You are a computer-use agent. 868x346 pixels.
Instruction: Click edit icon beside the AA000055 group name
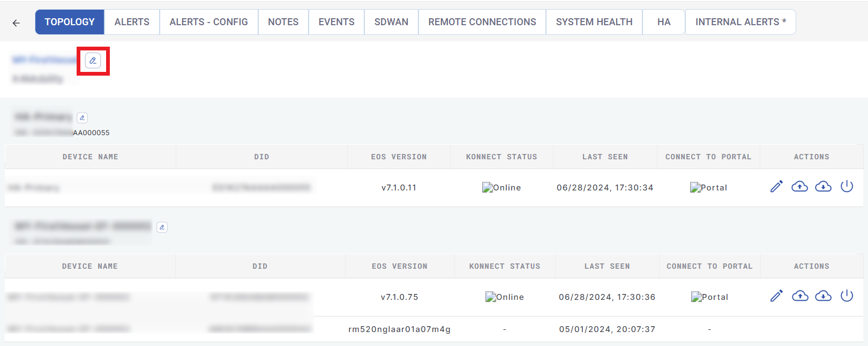coord(82,117)
